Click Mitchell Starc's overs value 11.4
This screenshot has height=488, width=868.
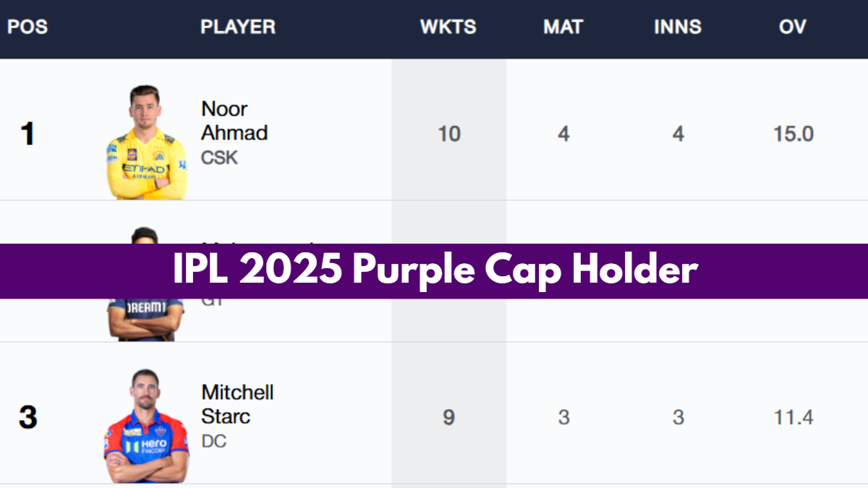[x=793, y=417]
